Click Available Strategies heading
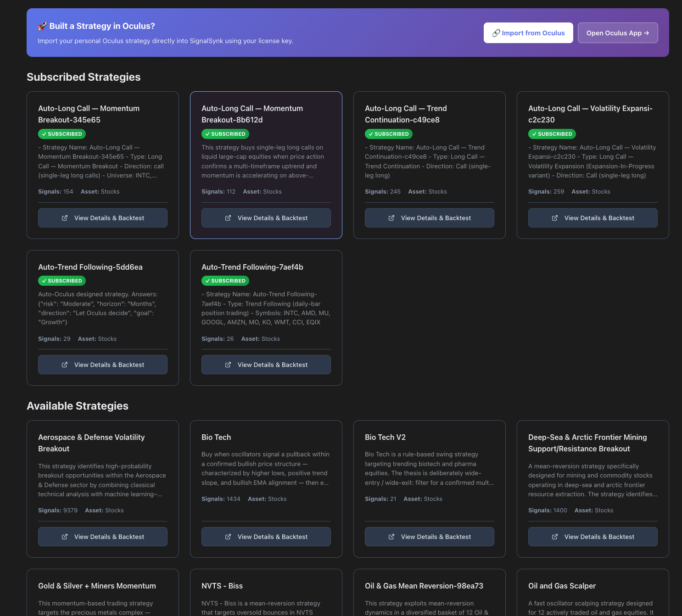 78,406
